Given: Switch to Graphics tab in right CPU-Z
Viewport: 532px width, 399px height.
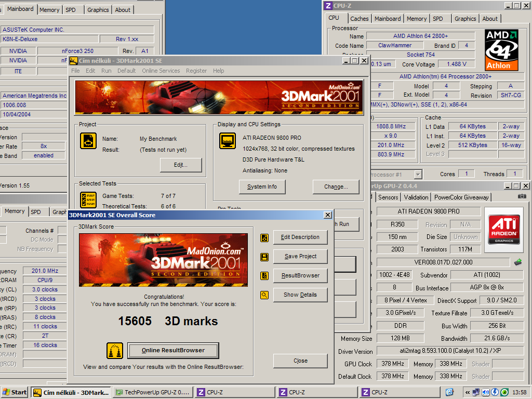Looking at the screenshot, I should click(x=465, y=19).
